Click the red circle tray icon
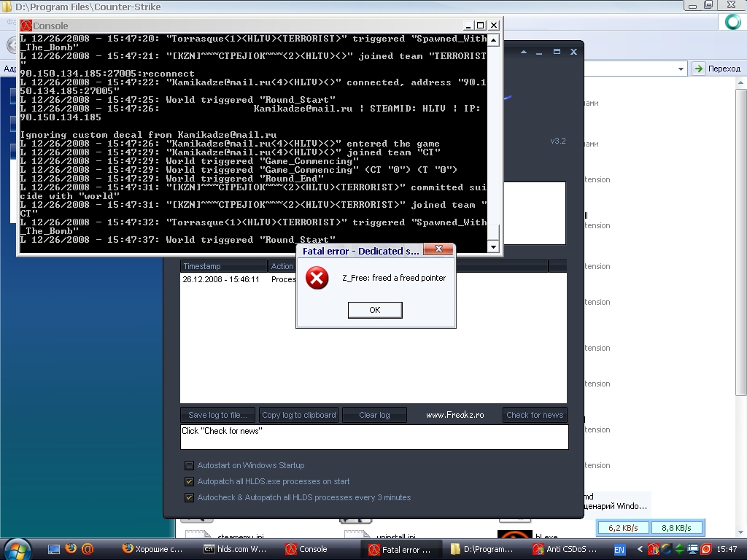 click(706, 550)
